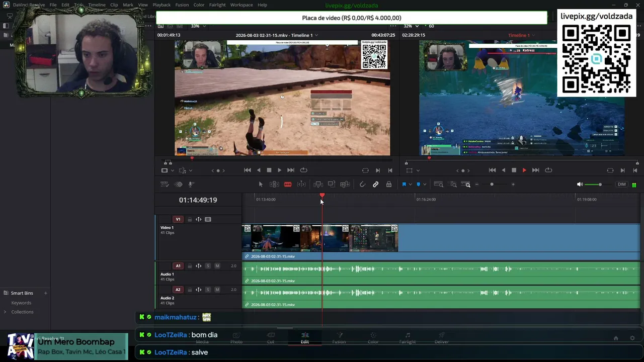Click the V1 destination control
Screen dimensions: 644x362
point(178,219)
